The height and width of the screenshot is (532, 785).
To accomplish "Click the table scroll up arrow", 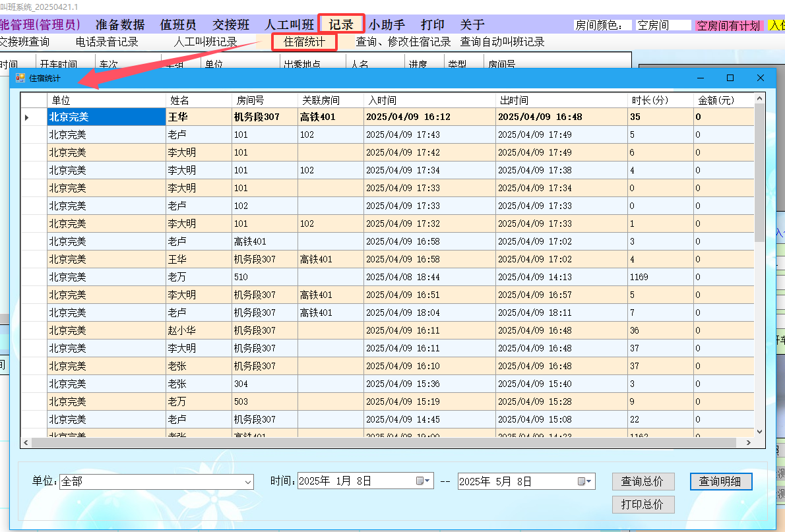I will [759, 99].
